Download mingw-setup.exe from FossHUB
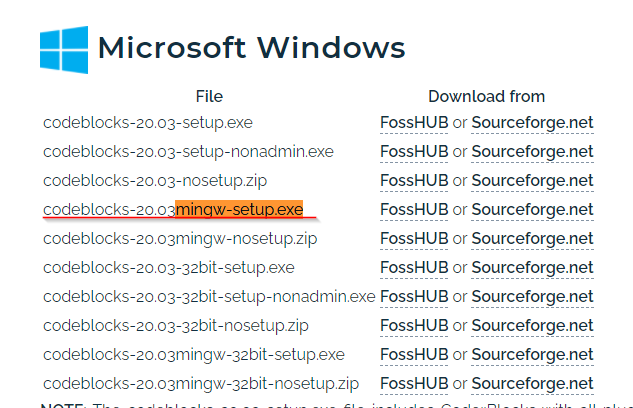 point(414,210)
